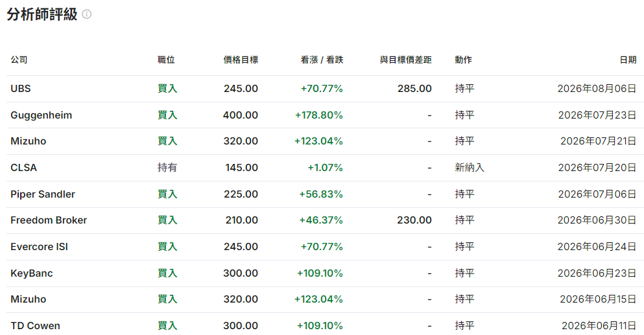Click Guggenheim price target 400.00
This screenshot has width=644, height=335.
pyautogui.click(x=241, y=115)
